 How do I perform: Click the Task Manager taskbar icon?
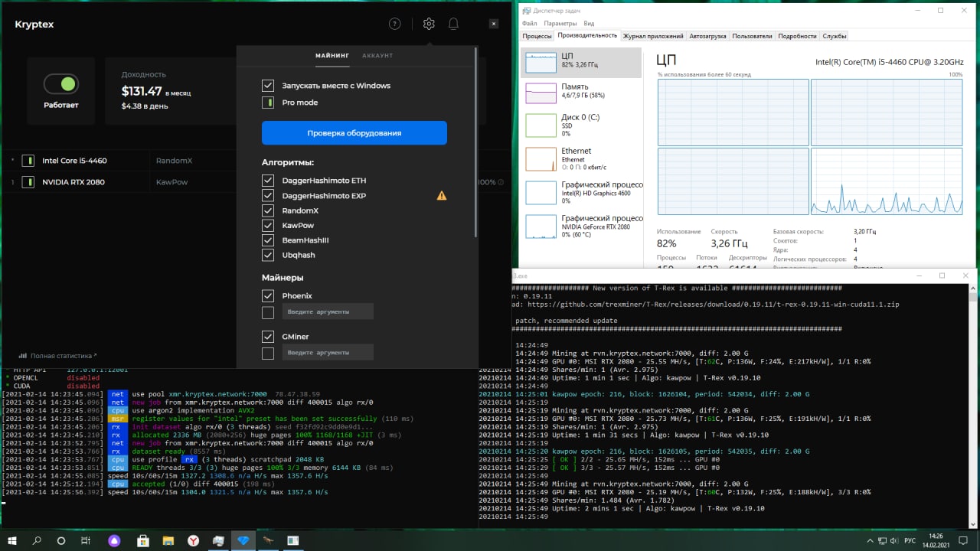pos(292,540)
